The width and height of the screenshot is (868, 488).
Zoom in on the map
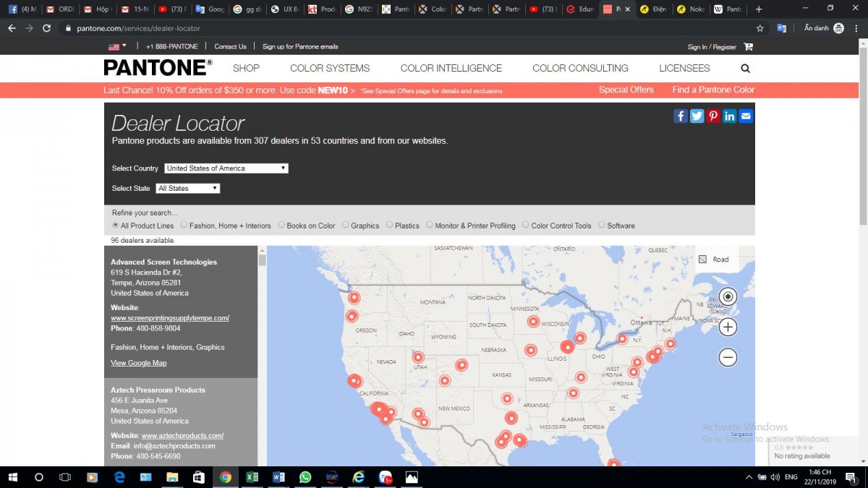coord(728,327)
